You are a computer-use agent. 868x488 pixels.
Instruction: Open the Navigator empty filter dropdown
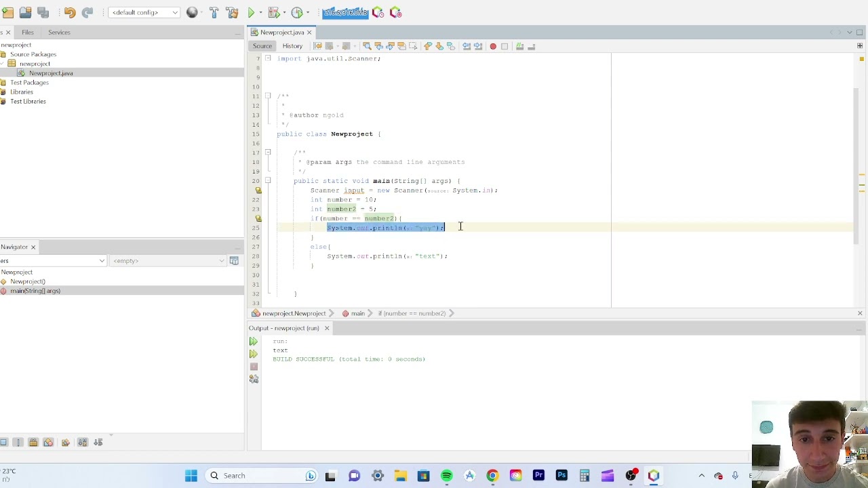point(169,261)
